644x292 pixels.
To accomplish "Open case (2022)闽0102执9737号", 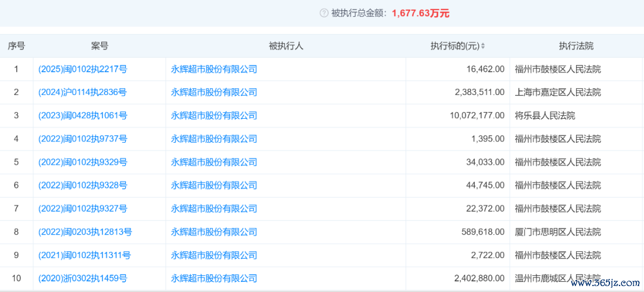I will (82, 139).
